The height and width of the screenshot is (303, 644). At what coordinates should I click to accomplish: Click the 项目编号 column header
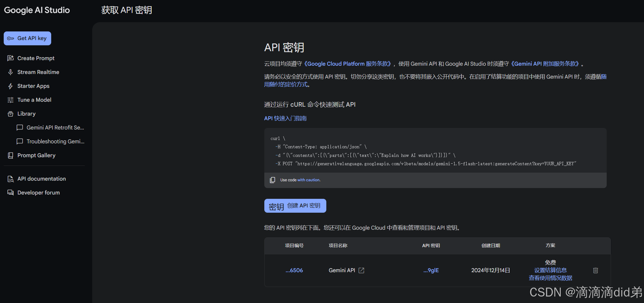coord(294,246)
